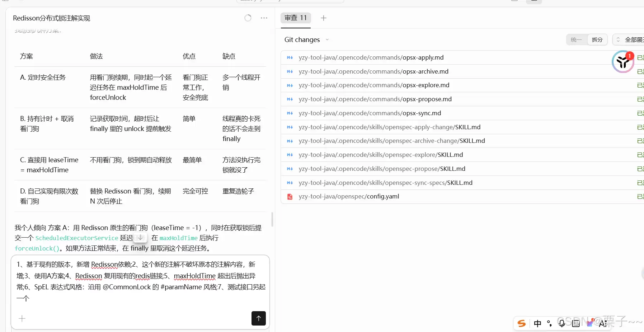The image size is (644, 332).
Task: Click the 缺点 column header
Action: 229,56
